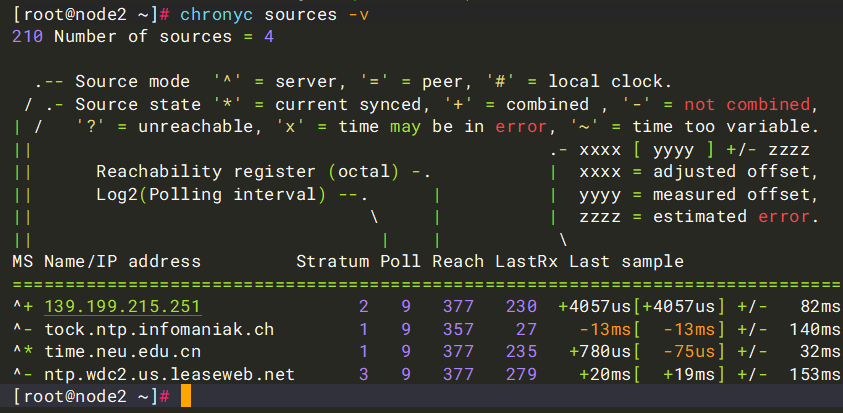Viewport: 843px width, 413px height.
Task: Click the '279' LastRx value
Action: coord(521,374)
